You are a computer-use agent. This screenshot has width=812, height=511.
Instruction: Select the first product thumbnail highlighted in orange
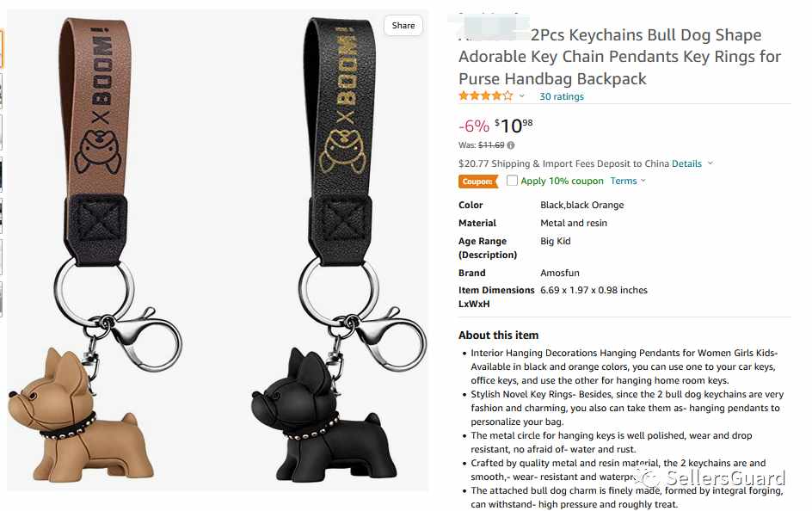tap(1, 49)
